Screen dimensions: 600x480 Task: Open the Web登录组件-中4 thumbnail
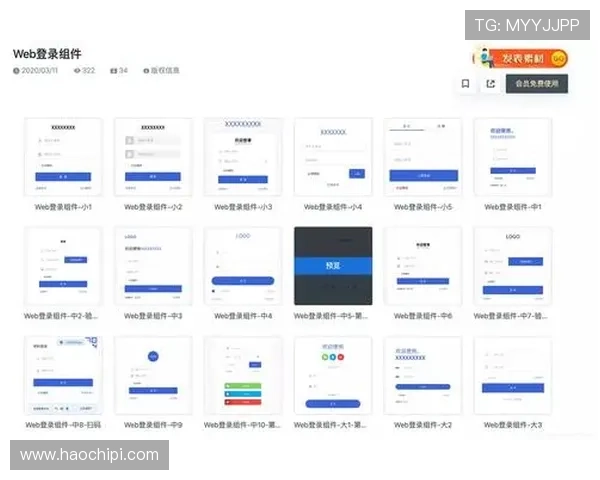(x=243, y=266)
